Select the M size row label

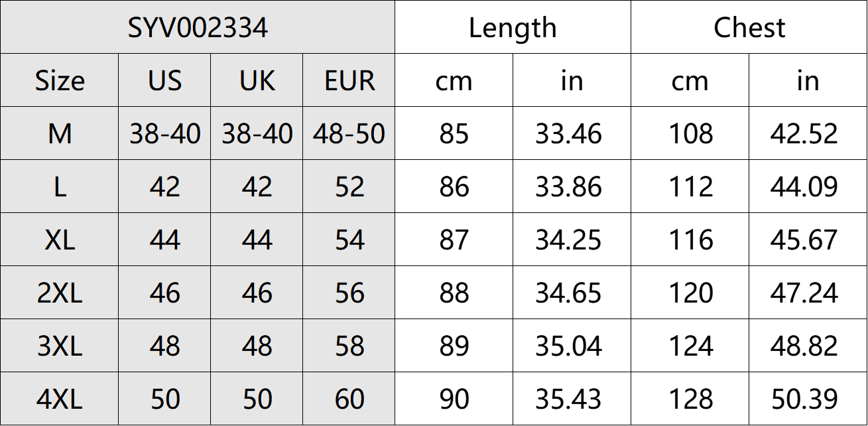click(60, 134)
